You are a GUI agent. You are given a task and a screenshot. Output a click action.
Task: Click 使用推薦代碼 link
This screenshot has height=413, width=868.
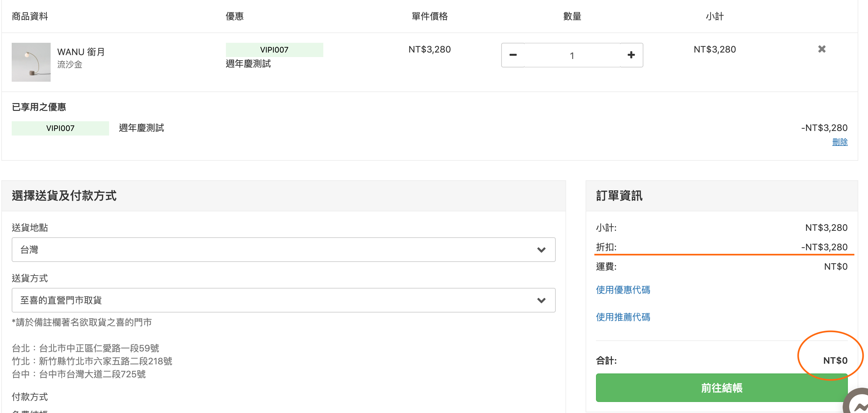[x=623, y=317]
